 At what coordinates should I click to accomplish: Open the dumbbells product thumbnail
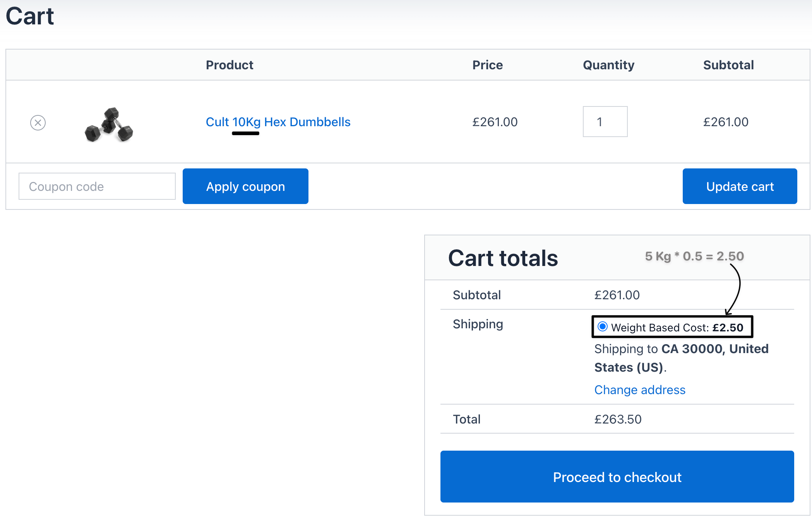pyautogui.click(x=109, y=125)
